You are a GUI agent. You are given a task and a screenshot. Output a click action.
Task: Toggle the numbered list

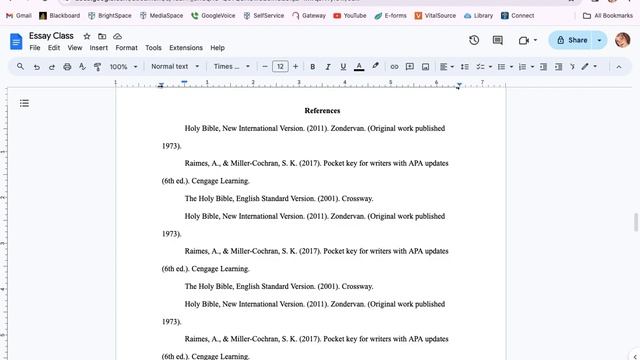point(522,67)
